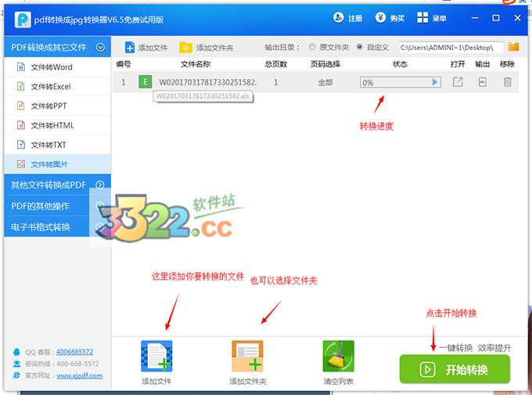This screenshot has width=532, height=395.
Task: Select 文件转图片 conversion option
Action: [x=58, y=164]
